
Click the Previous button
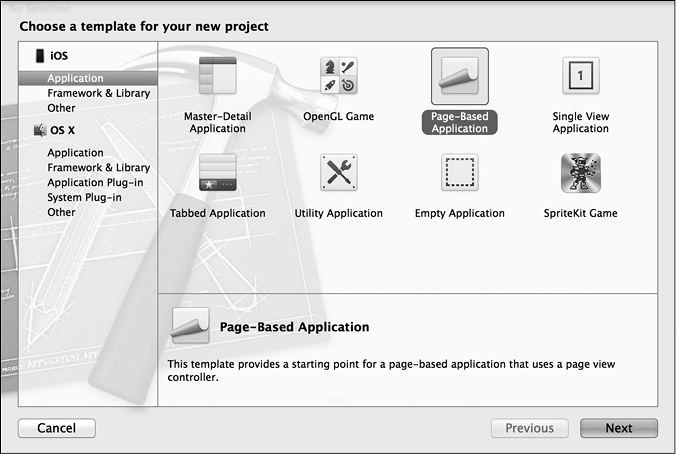(x=529, y=428)
